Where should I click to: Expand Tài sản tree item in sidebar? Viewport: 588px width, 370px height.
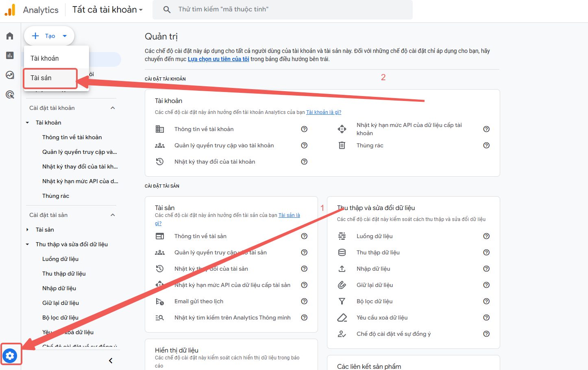click(28, 230)
